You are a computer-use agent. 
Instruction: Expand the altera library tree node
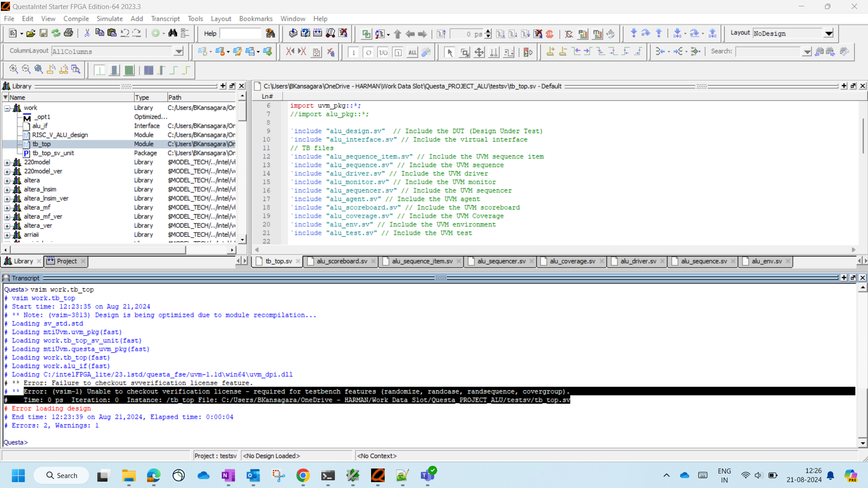tap(7, 180)
